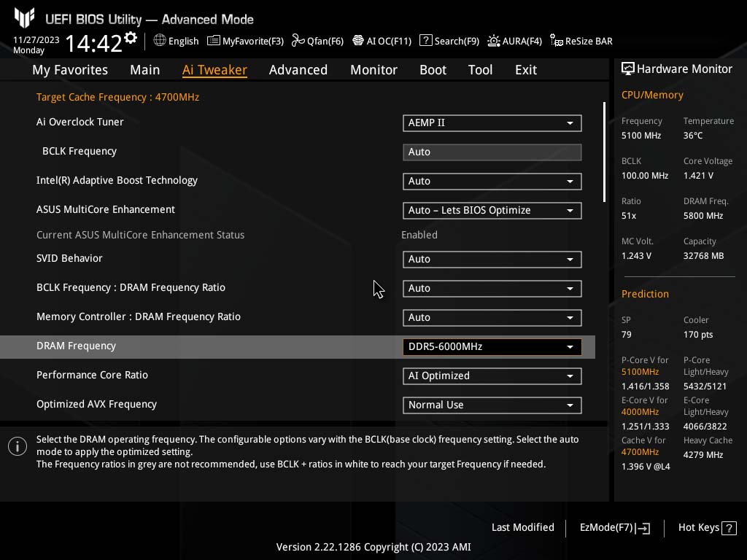Image resolution: width=747 pixels, height=560 pixels.
Task: Click the 1.421 V core voltage value
Action: tap(698, 176)
